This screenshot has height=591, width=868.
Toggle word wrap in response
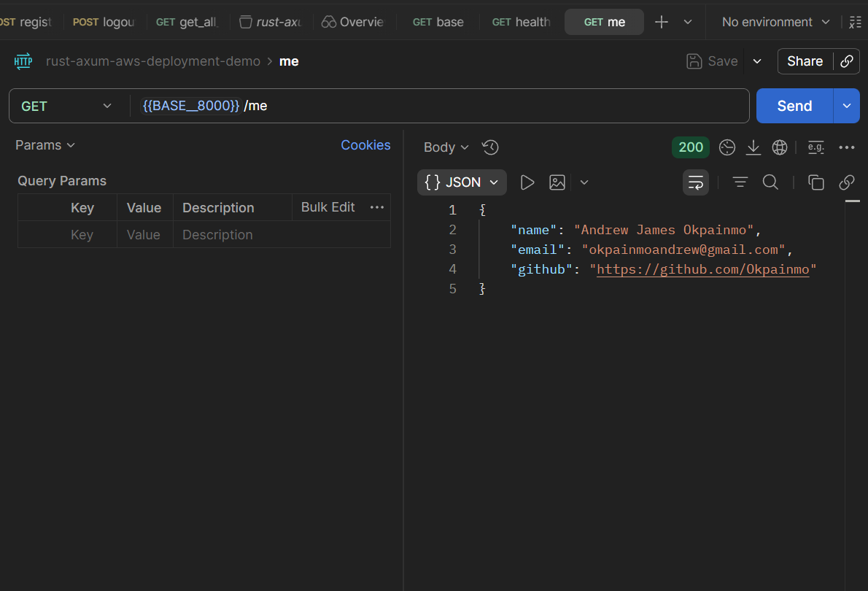[x=696, y=182]
